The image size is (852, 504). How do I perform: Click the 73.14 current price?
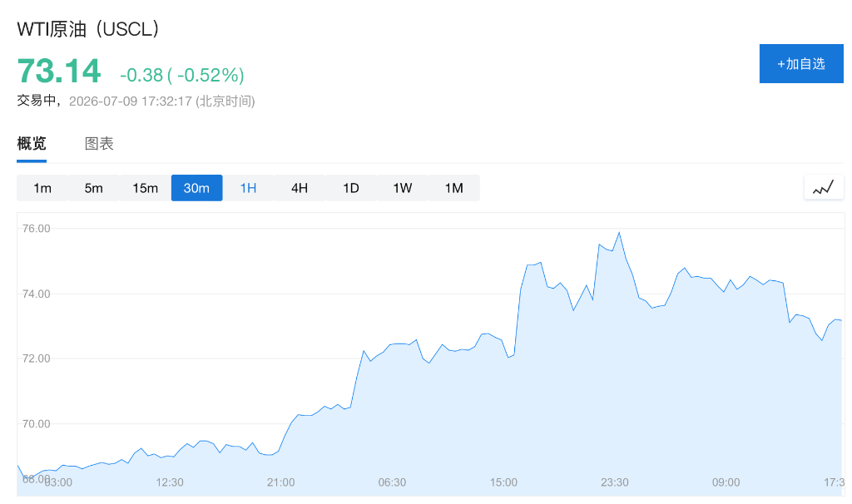point(59,72)
